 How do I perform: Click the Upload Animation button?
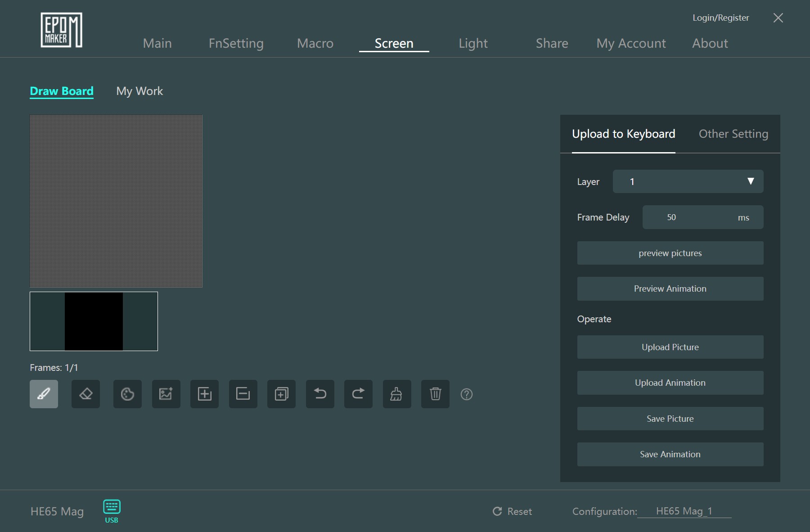coord(670,383)
